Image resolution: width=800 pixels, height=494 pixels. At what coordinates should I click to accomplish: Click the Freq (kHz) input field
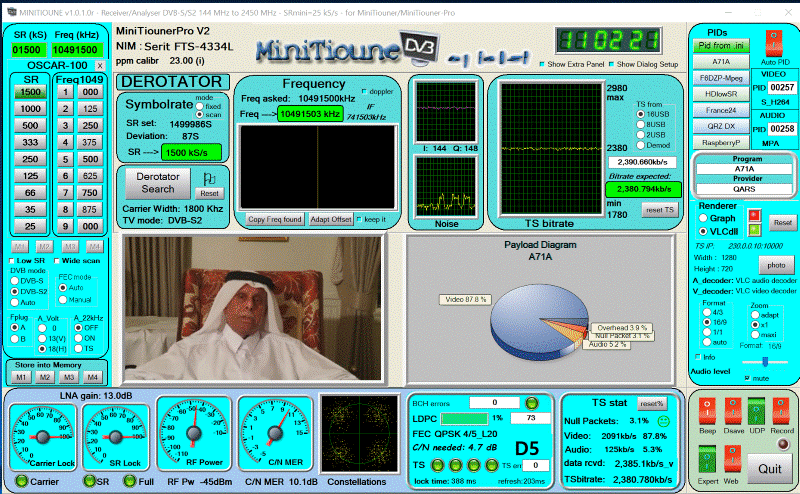coord(76,50)
